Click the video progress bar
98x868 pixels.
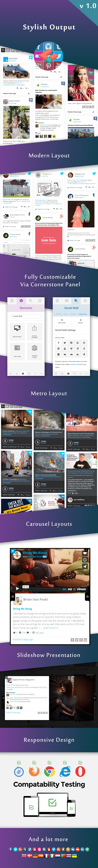(43, 589)
